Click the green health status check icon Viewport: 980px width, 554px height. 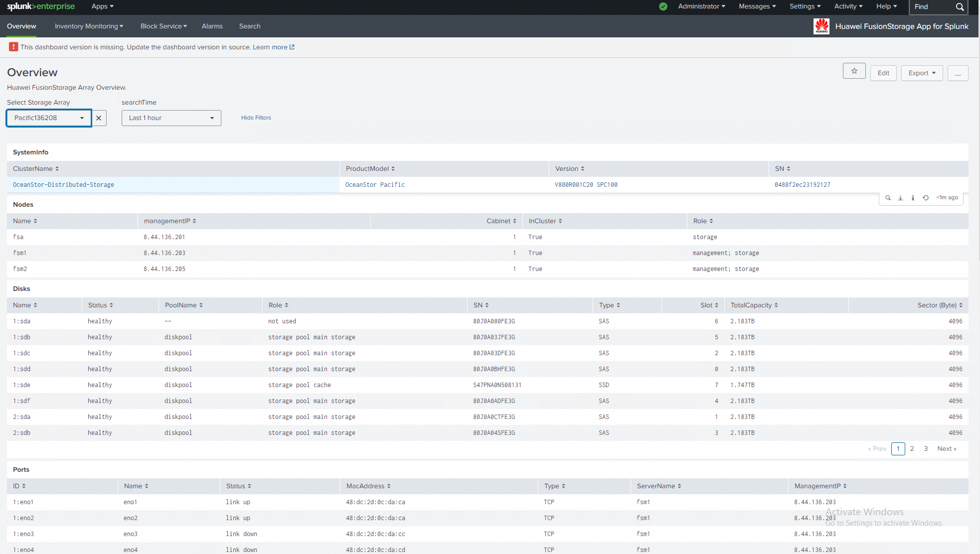(x=663, y=6)
